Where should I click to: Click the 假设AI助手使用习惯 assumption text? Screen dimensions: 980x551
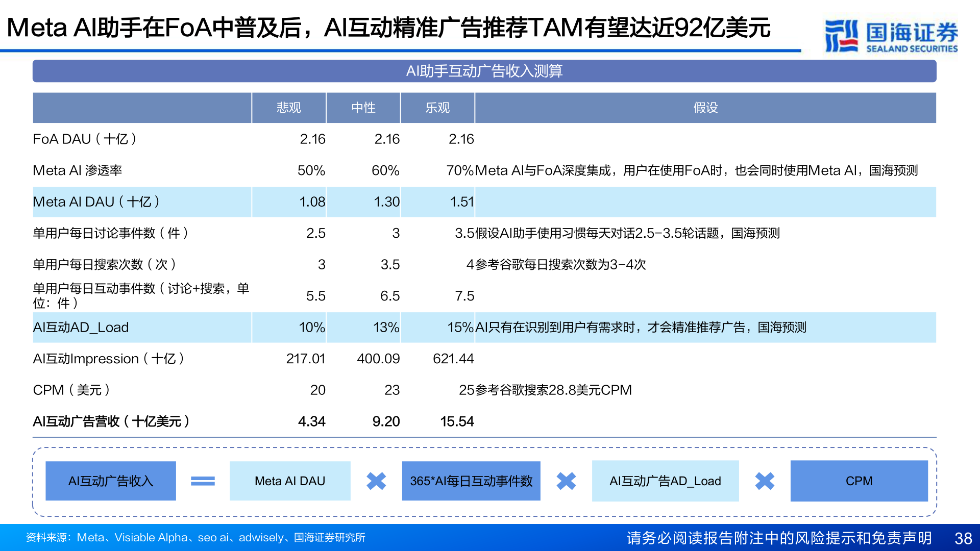coord(627,233)
